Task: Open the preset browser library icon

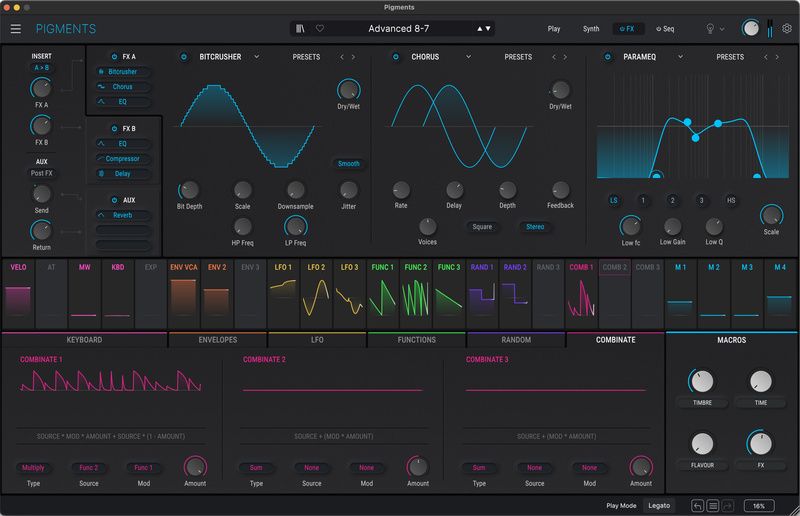Action: pyautogui.click(x=301, y=29)
